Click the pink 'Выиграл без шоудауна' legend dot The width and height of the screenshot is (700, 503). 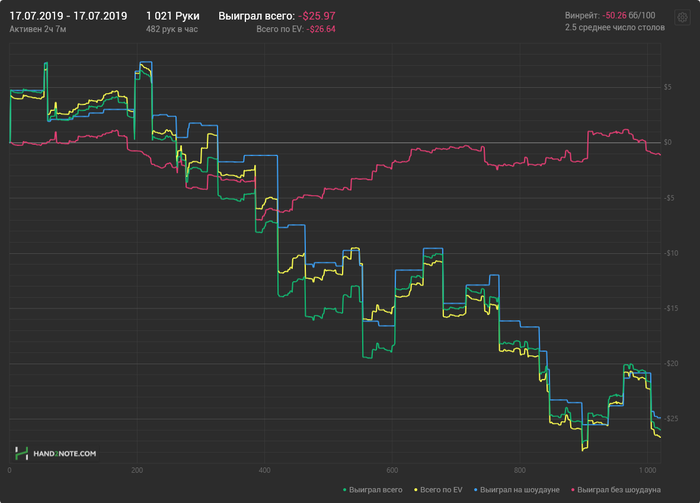[571, 490]
